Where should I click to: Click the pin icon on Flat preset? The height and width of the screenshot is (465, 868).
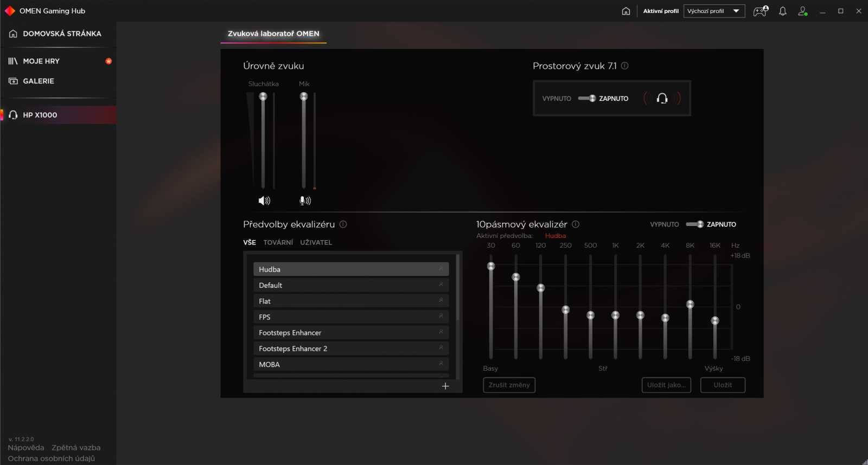point(441,300)
